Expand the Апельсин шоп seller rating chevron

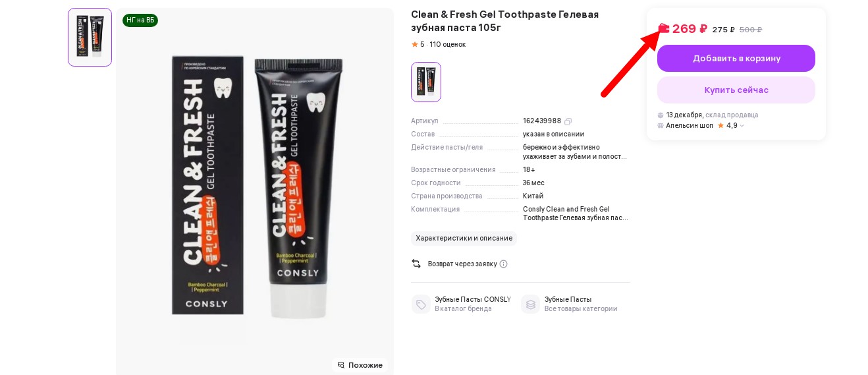click(x=742, y=125)
